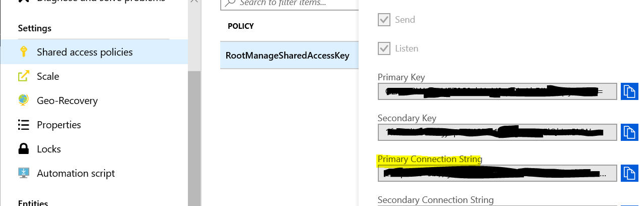The image size is (644, 206).
Task: Collapse sidebar with the up arrow
Action: (x=194, y=3)
